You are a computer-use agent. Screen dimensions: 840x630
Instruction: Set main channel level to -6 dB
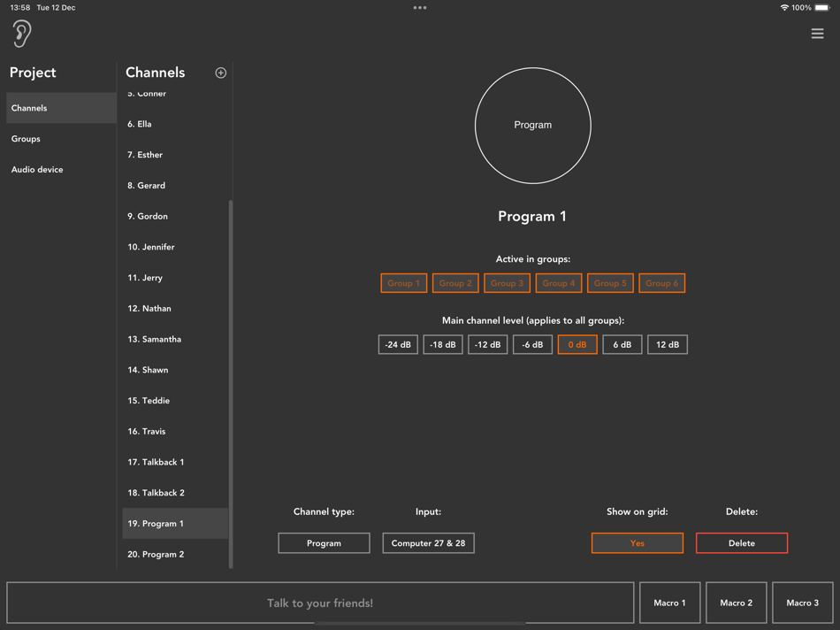pyautogui.click(x=532, y=344)
